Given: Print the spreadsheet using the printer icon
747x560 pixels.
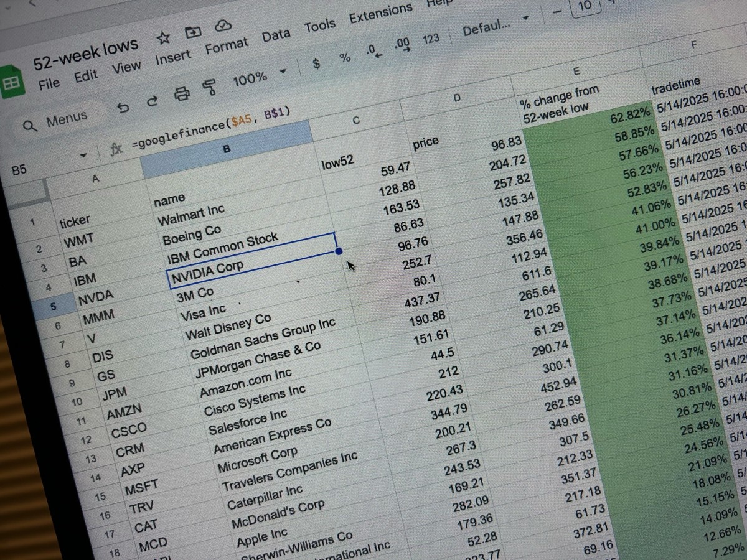Looking at the screenshot, I should [x=181, y=94].
